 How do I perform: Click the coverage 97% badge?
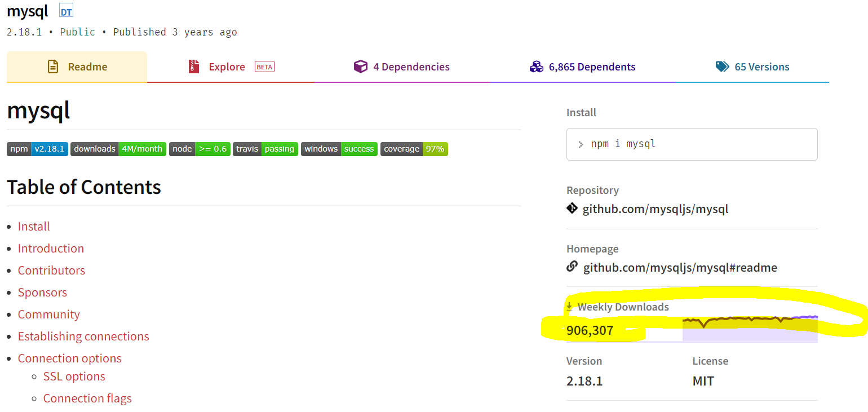click(x=414, y=149)
